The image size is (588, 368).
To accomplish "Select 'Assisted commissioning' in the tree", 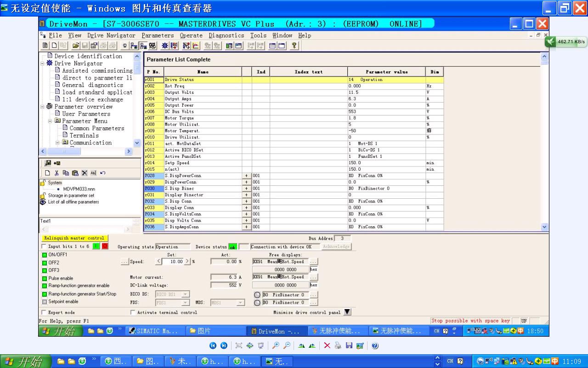I will coord(97,71).
